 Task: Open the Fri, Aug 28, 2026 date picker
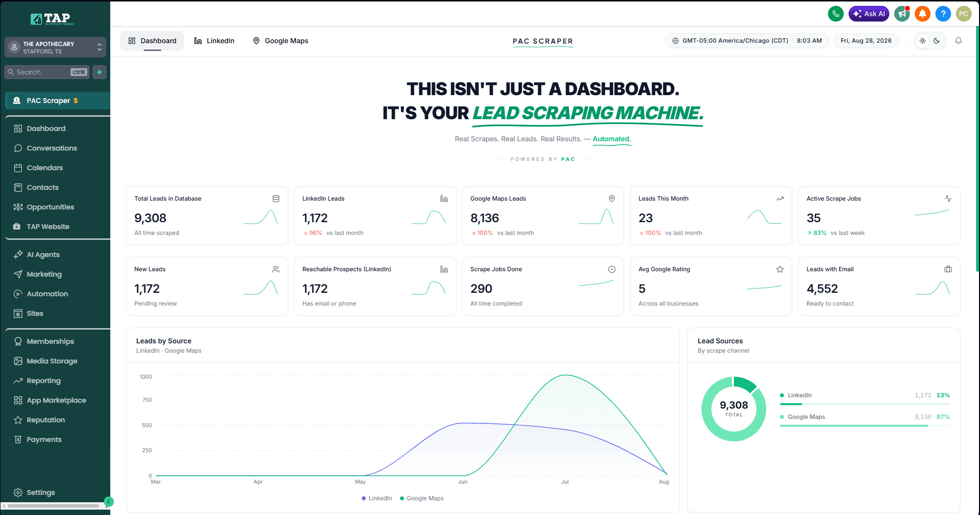(x=866, y=41)
